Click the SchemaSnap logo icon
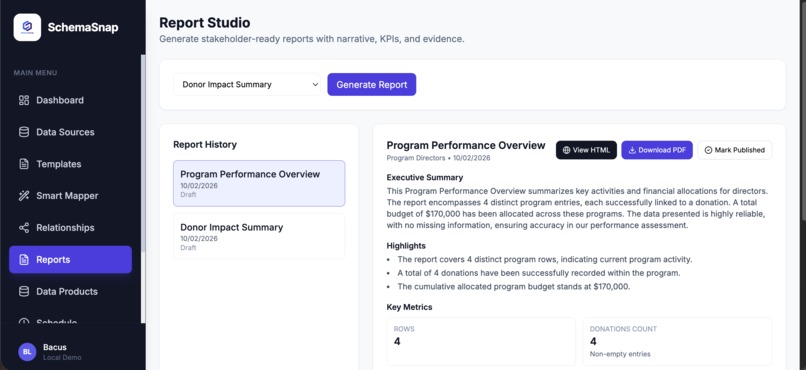806x370 pixels. pos(27,27)
